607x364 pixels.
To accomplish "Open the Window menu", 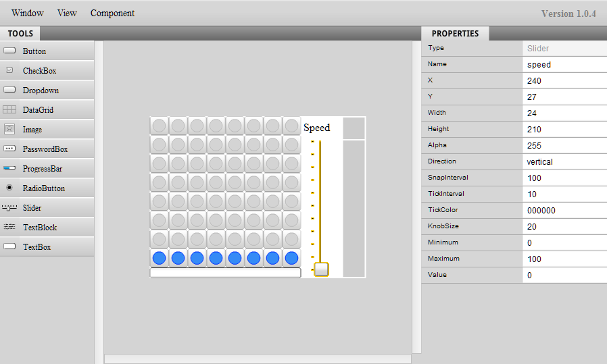I will click(x=28, y=13).
